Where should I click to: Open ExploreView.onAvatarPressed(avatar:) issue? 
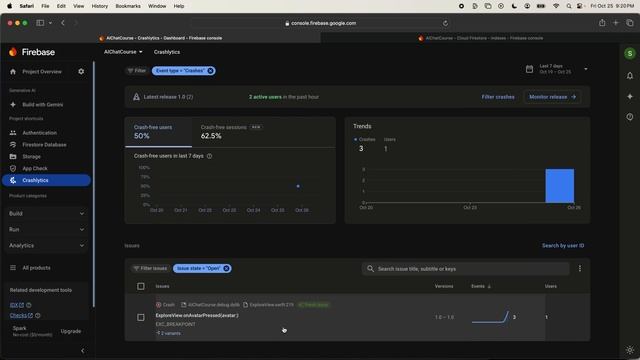tap(197, 316)
